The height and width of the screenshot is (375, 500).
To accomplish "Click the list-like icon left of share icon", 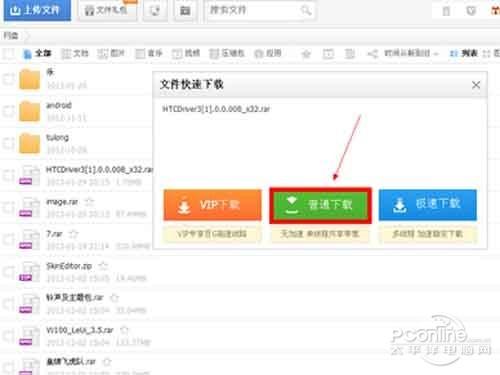I will pyautogui.click(x=350, y=54).
